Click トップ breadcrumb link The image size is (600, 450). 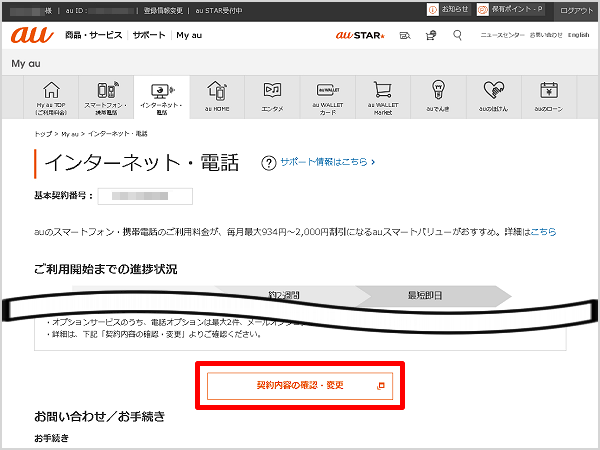[x=43, y=134]
